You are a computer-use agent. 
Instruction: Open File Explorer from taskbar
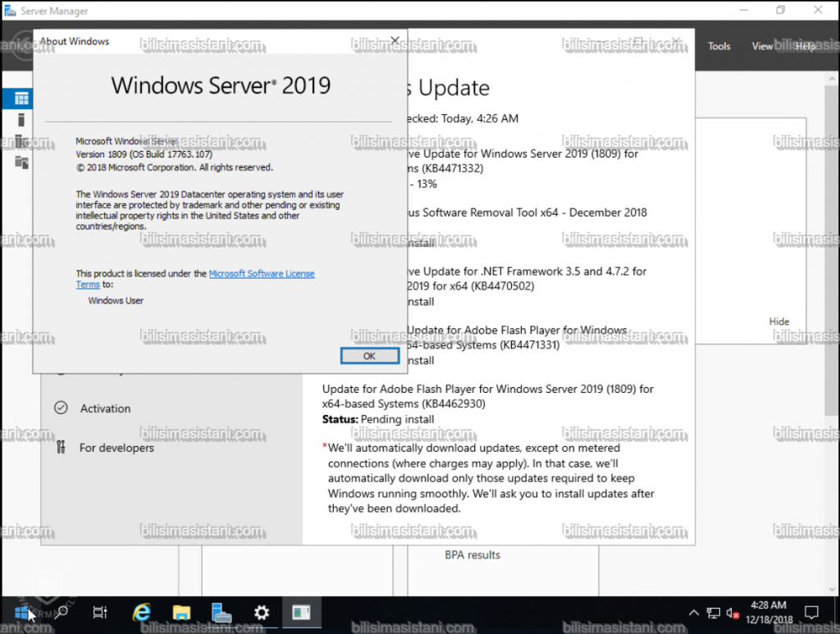tap(181, 612)
